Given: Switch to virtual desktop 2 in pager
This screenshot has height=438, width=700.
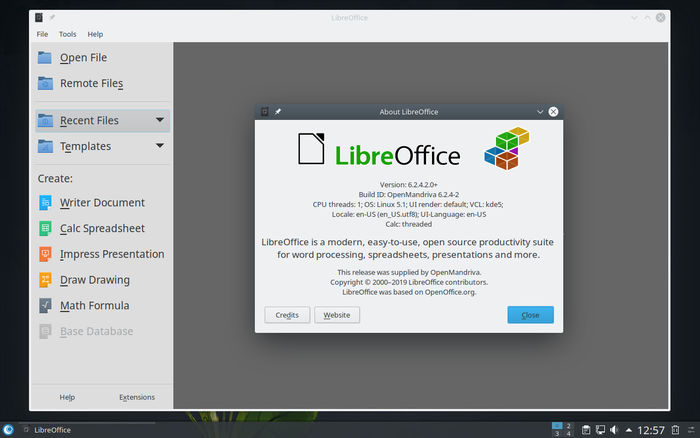Looking at the screenshot, I should (568, 426).
